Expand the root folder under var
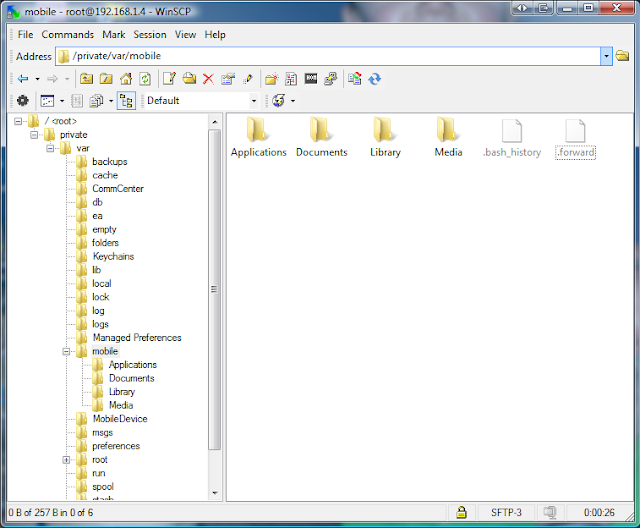Image resolution: width=640 pixels, height=528 pixels. click(66, 460)
